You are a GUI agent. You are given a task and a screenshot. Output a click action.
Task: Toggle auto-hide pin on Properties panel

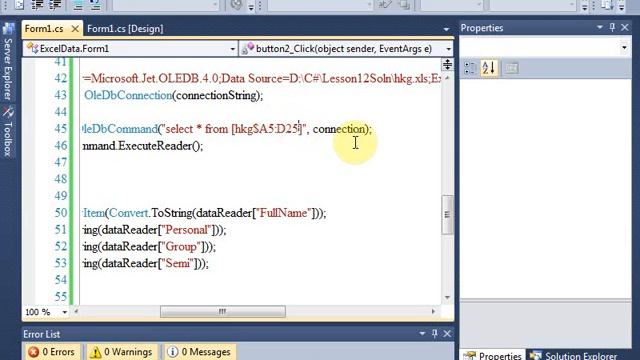tap(612, 27)
